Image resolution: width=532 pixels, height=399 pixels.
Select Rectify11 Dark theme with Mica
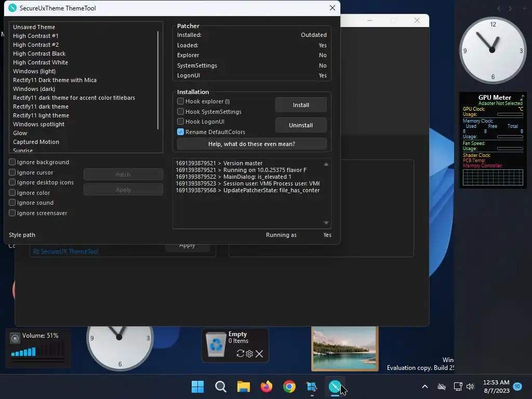55,79
